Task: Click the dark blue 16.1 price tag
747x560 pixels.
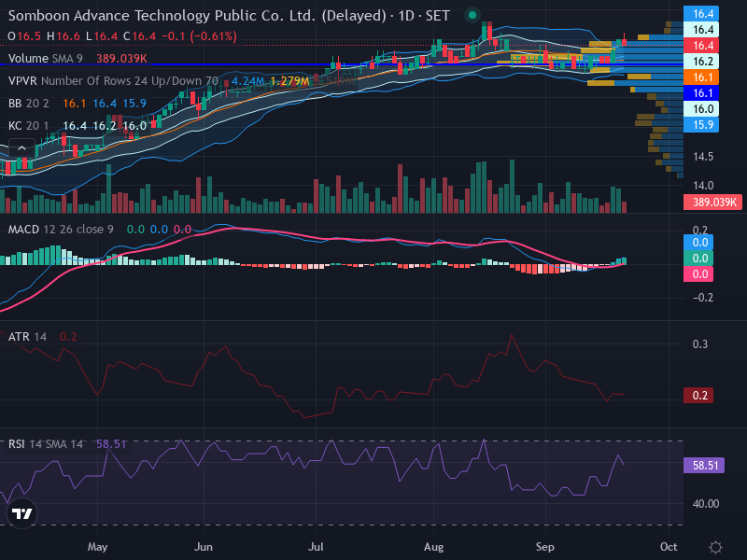Action: tap(701, 92)
